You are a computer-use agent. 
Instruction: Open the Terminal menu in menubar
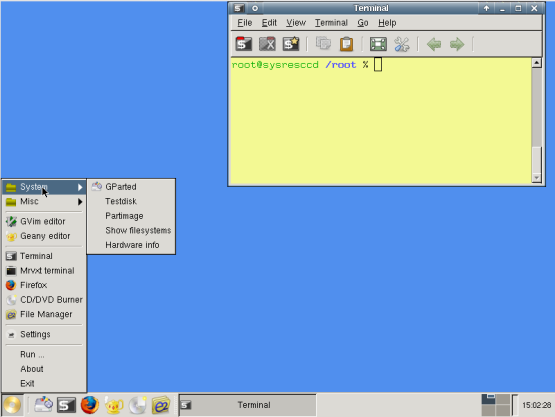(331, 23)
